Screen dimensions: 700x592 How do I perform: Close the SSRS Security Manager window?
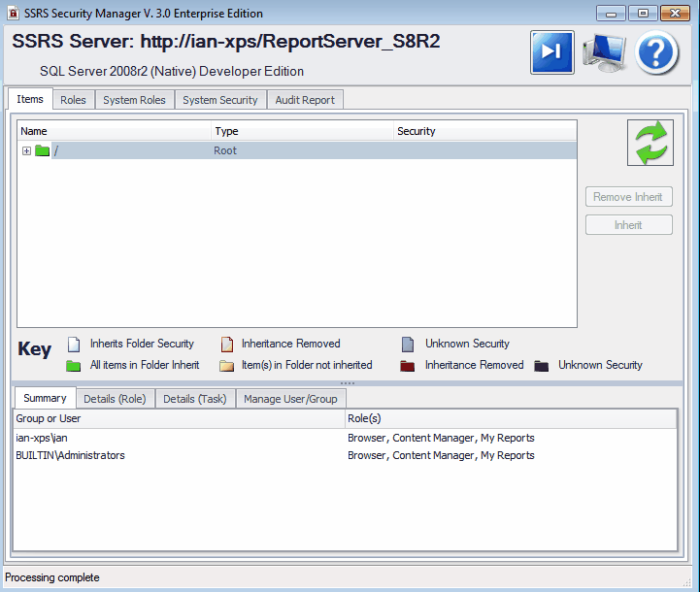point(675,14)
